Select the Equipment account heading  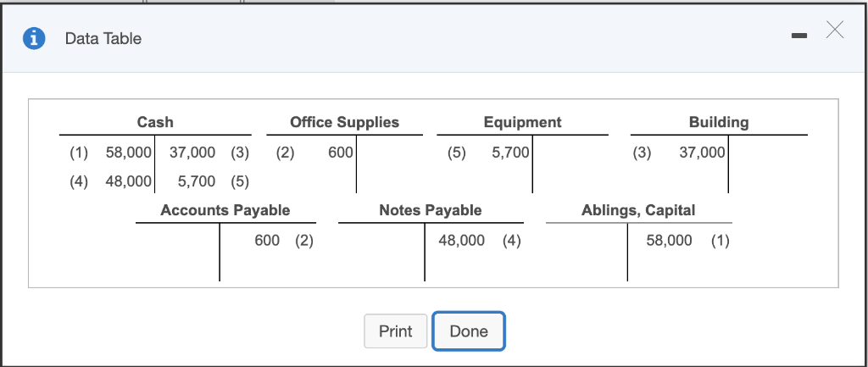click(522, 122)
